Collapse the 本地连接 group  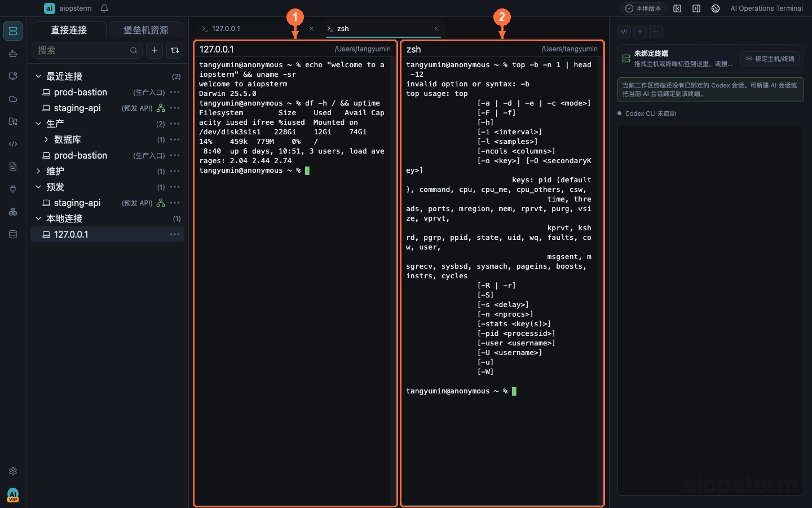(38, 218)
